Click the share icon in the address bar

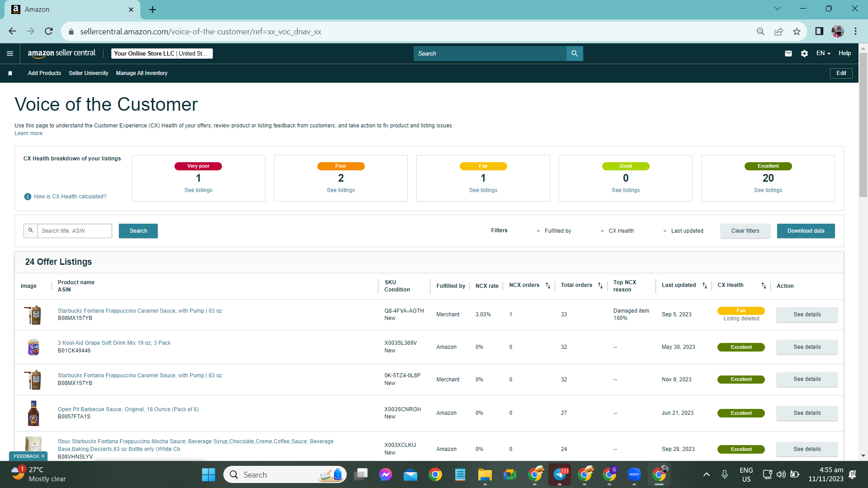pos(778,31)
